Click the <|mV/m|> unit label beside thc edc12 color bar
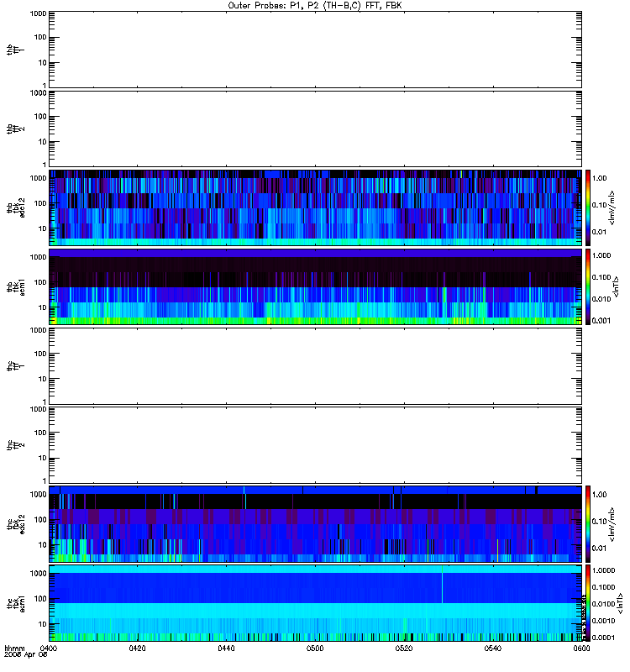Screen dimensions: 630x672 coord(612,524)
